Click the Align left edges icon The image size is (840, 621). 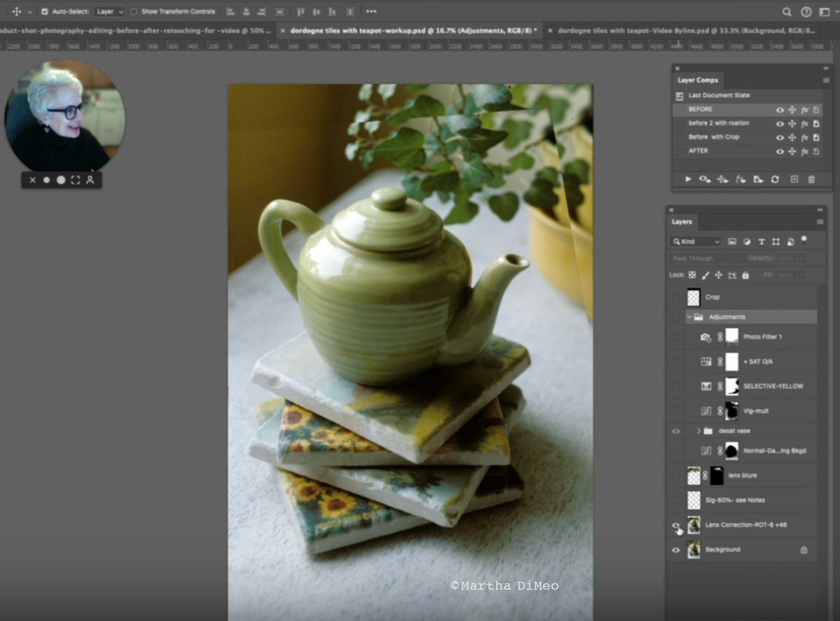pos(230,12)
